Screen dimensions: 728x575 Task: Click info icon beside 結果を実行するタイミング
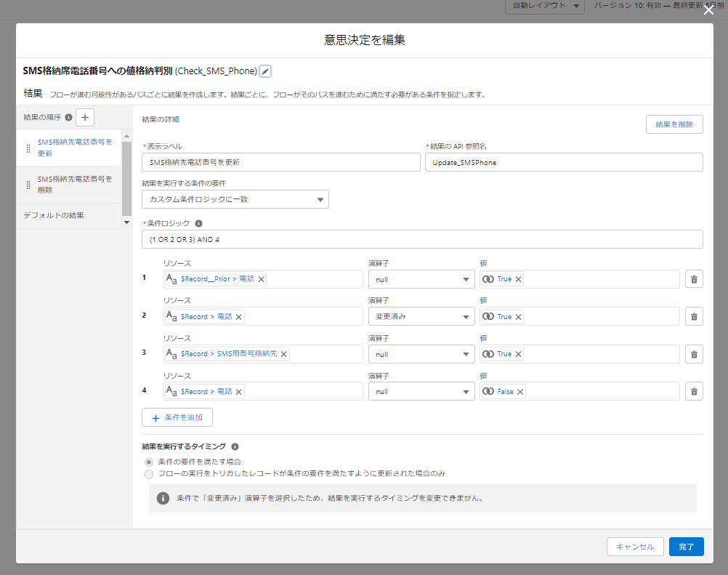click(235, 446)
